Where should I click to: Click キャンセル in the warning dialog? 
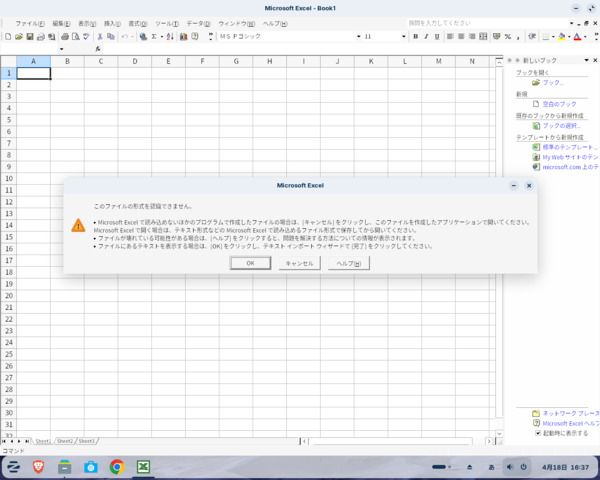point(299,263)
